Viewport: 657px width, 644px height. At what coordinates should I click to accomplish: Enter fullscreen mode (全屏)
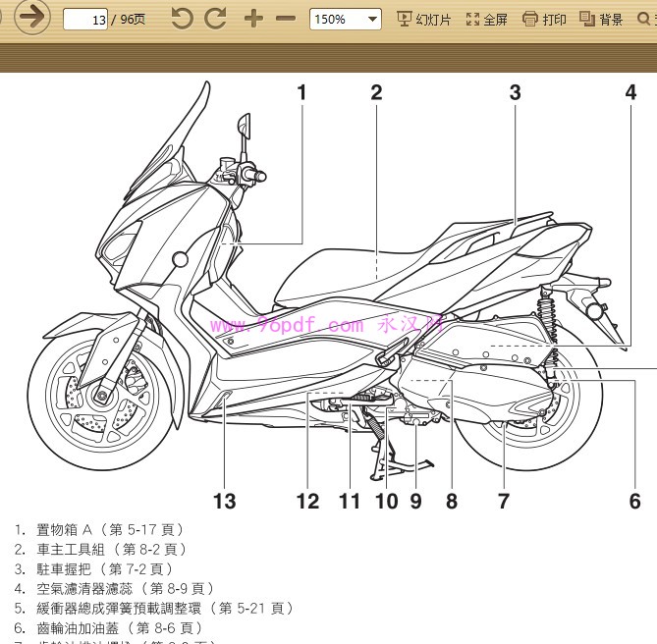pos(486,20)
